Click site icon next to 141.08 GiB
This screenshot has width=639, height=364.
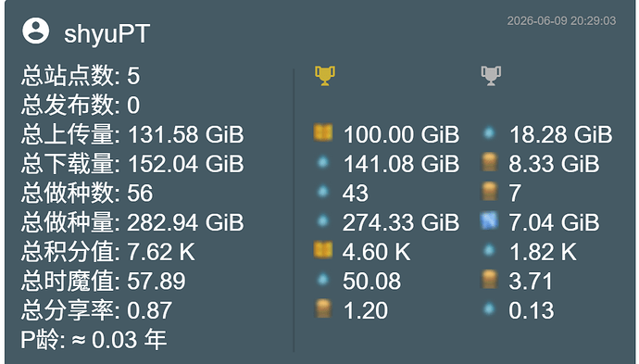[323, 162]
